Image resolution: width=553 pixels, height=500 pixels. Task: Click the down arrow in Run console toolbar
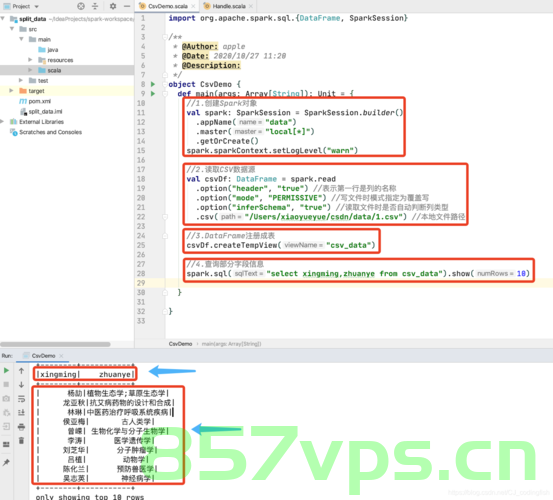point(21,385)
